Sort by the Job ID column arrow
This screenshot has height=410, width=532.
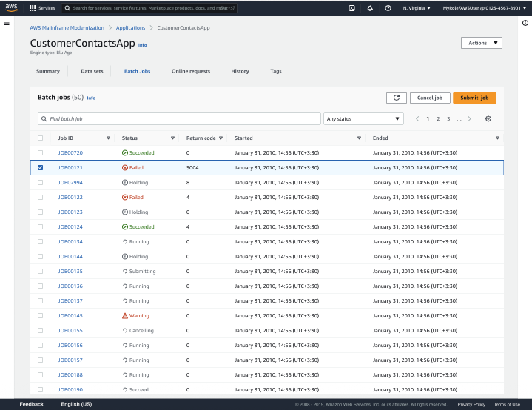point(108,138)
